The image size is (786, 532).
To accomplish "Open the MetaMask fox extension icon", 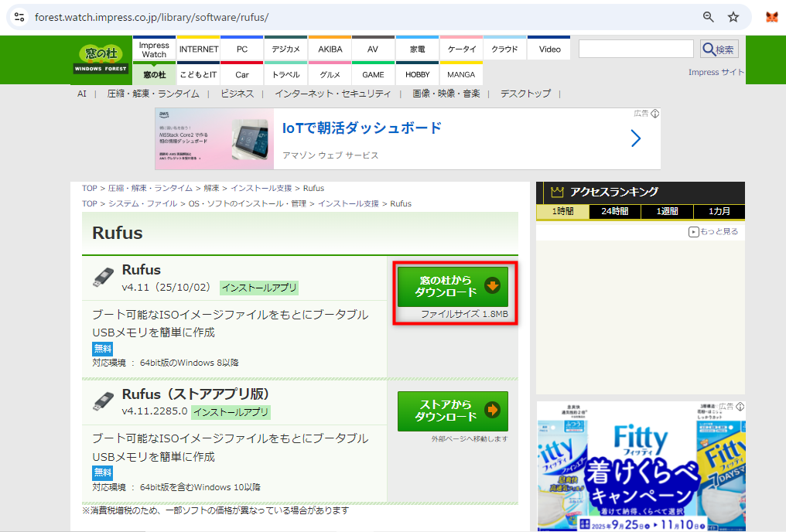I will [x=771, y=17].
